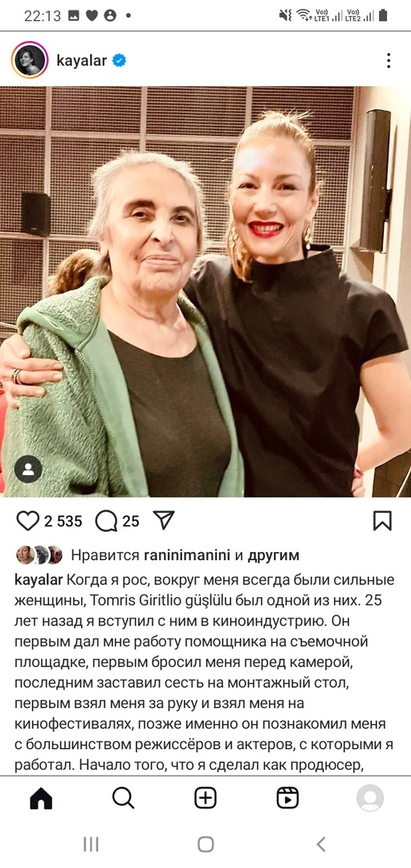
Task: Open Android recent apps button
Action: click(x=91, y=844)
